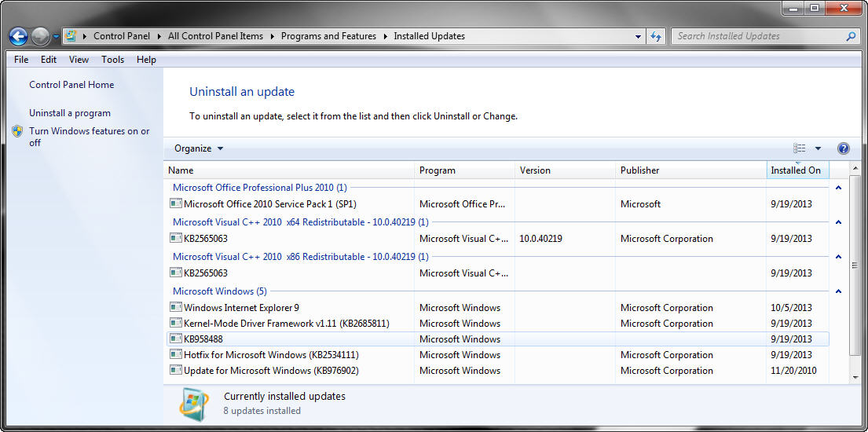This screenshot has height=432, width=868.
Task: Open the view options dropdown arrow
Action: click(x=818, y=148)
